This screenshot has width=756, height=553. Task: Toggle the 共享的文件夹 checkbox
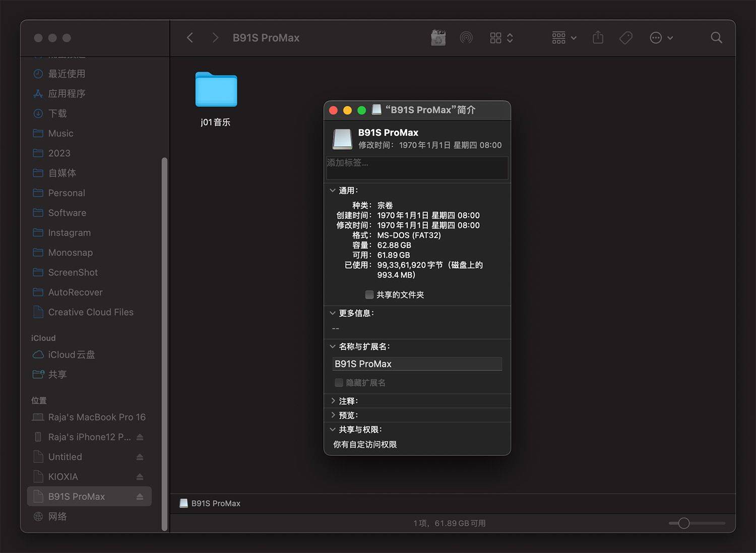tap(369, 295)
